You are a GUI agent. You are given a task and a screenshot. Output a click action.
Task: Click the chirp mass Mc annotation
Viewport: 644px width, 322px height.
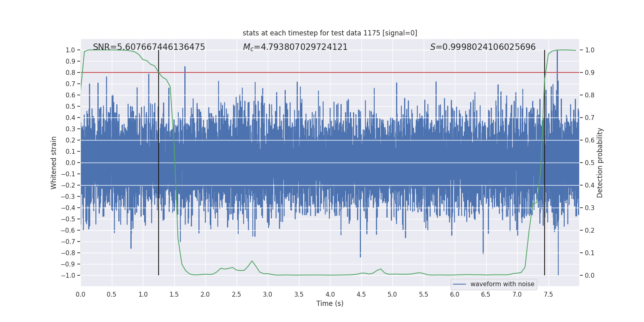pos(295,47)
